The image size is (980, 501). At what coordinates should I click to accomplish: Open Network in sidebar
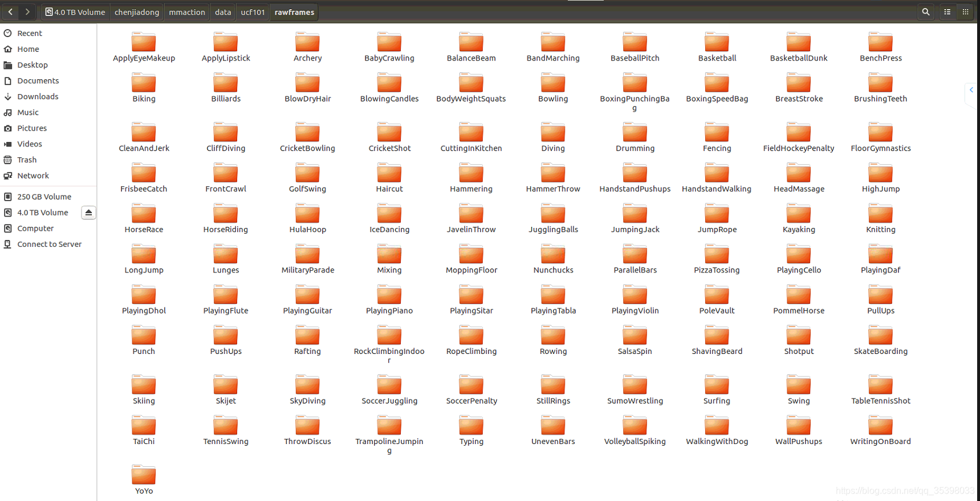click(48, 176)
